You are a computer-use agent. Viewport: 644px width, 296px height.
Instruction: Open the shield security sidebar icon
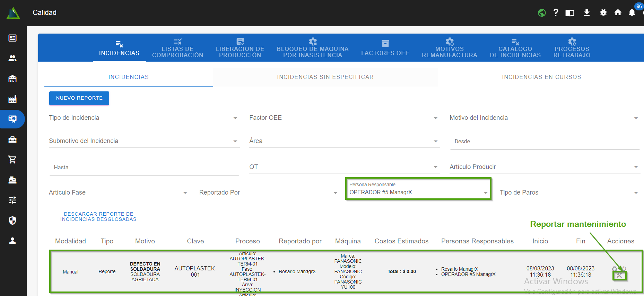tap(12, 221)
